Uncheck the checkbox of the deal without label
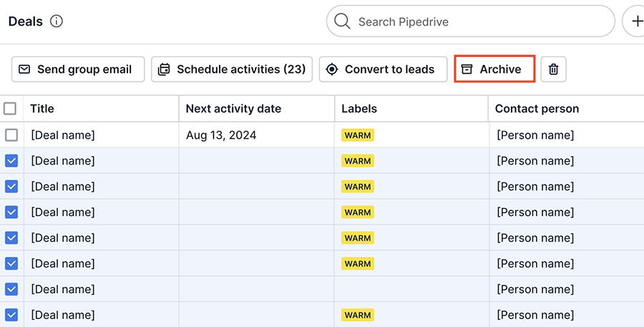 [11, 289]
